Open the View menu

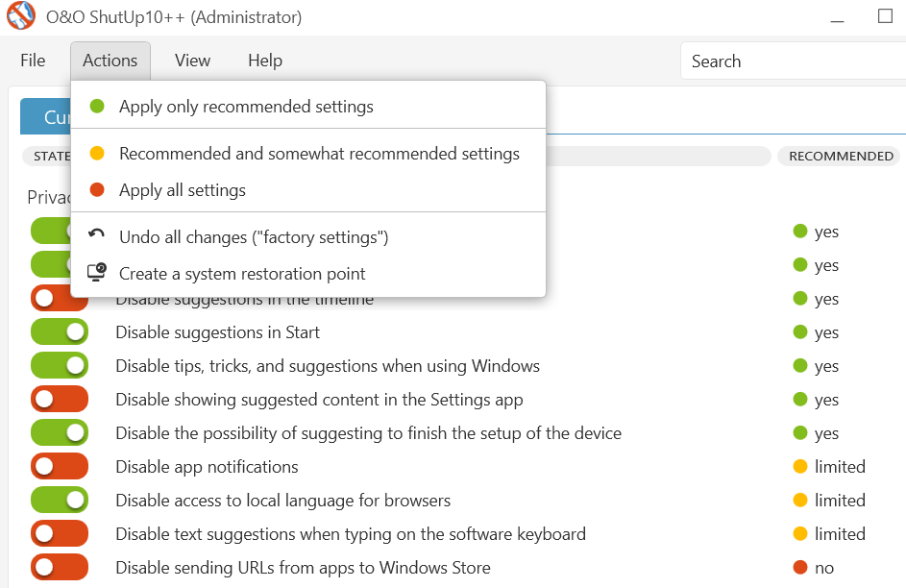click(192, 61)
